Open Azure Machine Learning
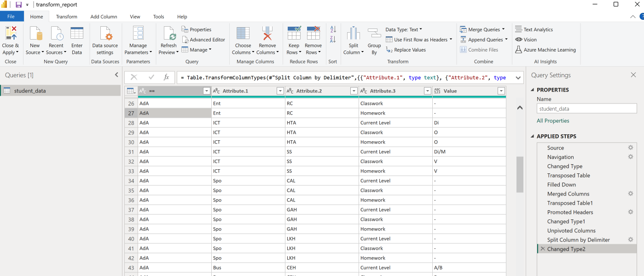Image resolution: width=644 pixels, height=276 pixels. pyautogui.click(x=545, y=50)
